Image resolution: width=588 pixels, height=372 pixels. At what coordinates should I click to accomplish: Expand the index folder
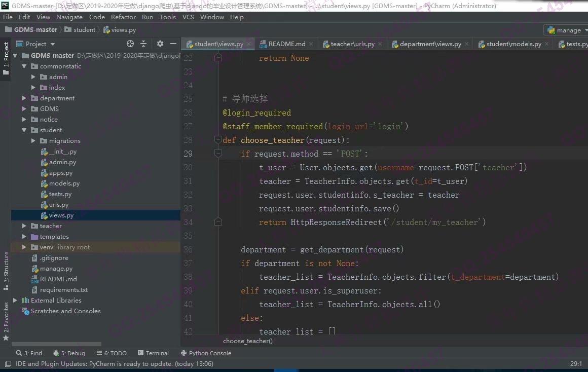tap(33, 87)
